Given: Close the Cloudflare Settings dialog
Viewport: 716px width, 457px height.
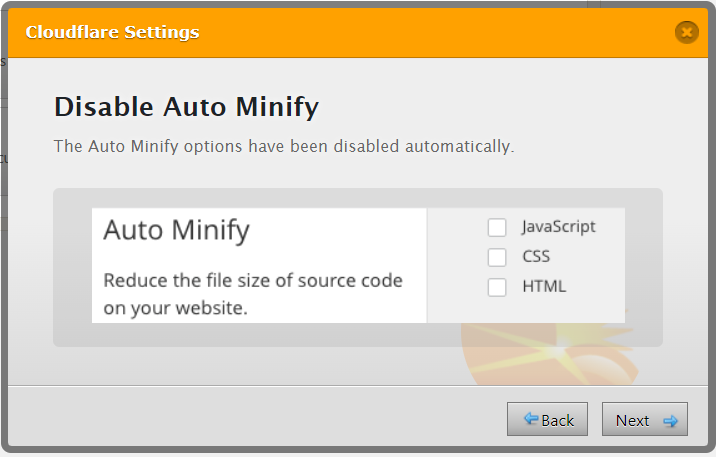Looking at the screenshot, I should click(x=686, y=32).
